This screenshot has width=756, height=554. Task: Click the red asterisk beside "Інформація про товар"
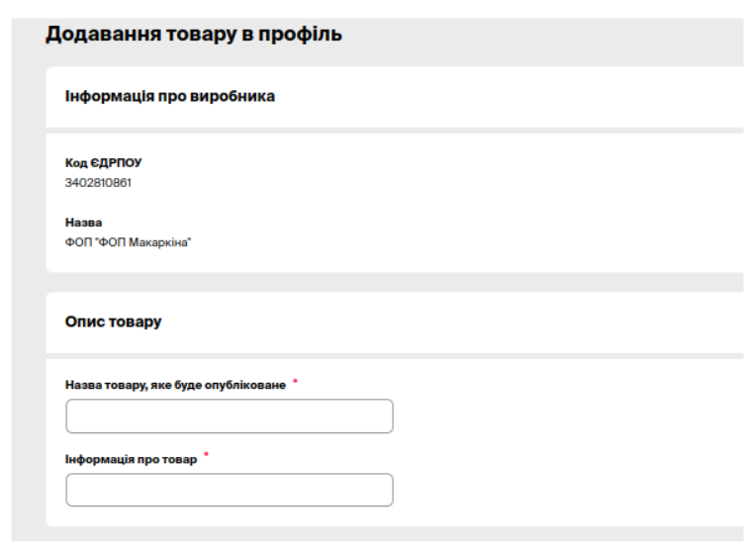point(206,455)
